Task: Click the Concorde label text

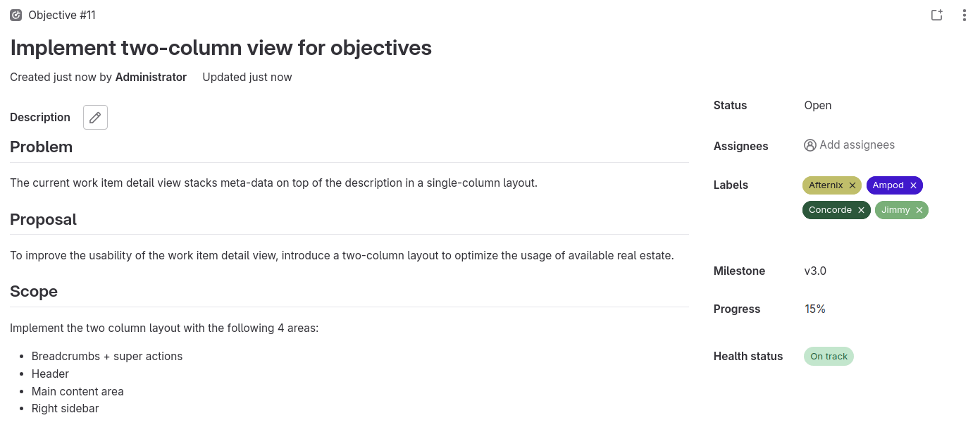Action: (830, 210)
